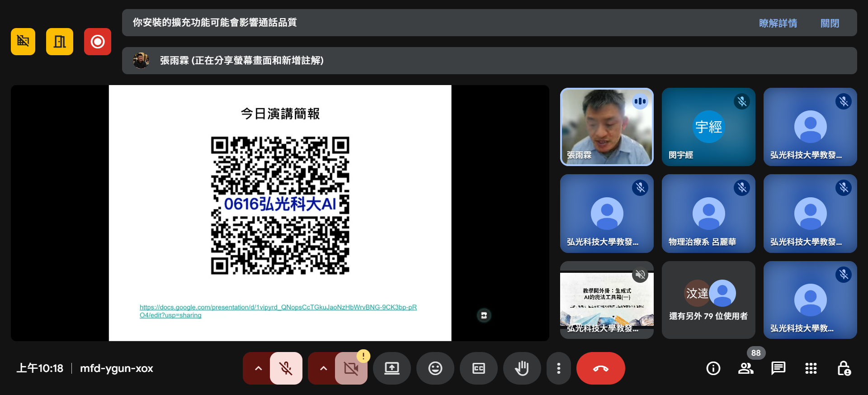Open meeting details info icon
The image size is (868, 395).
point(713,368)
